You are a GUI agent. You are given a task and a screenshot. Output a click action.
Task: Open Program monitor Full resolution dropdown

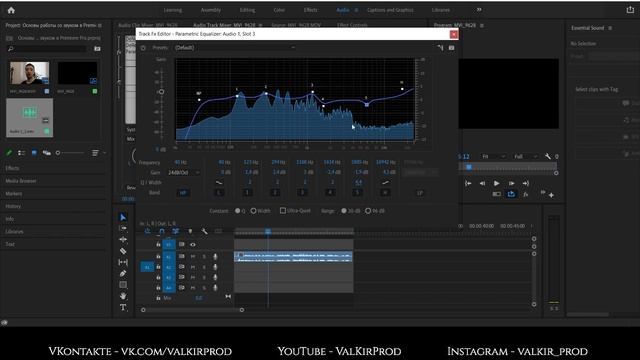pos(526,156)
